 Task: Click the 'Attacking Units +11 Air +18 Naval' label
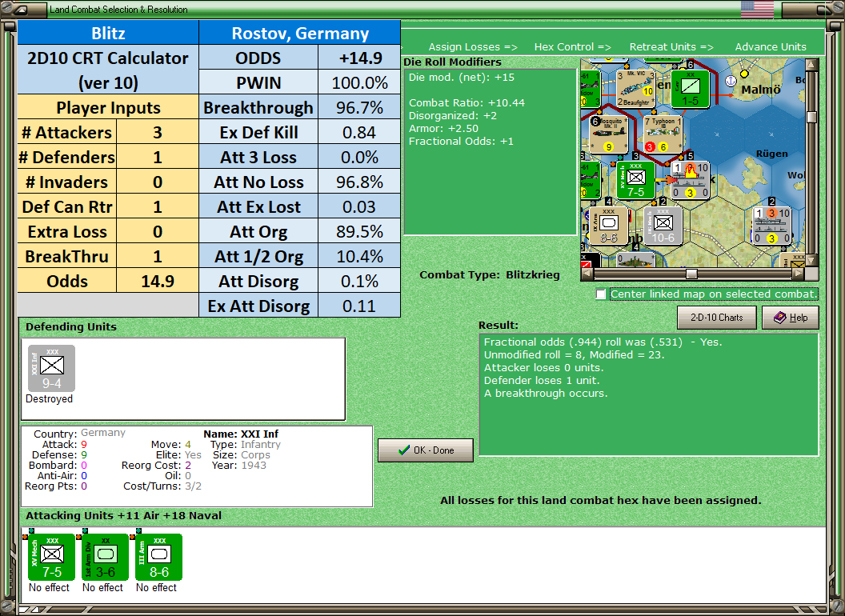click(123, 516)
